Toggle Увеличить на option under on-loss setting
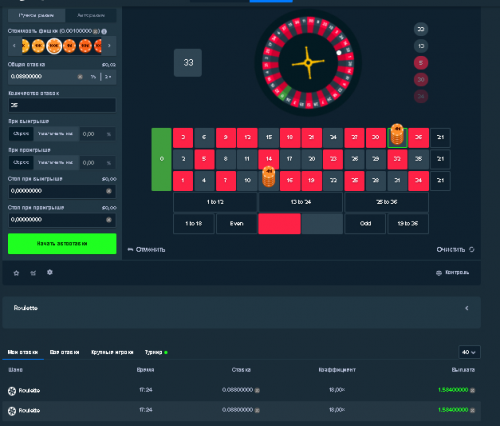Viewport: 500px width, 426px height. coord(56,162)
